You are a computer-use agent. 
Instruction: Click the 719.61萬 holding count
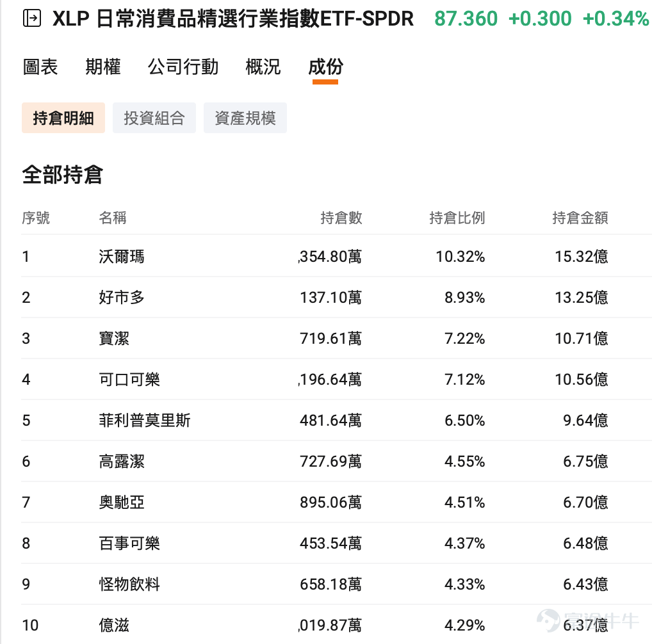point(331,338)
